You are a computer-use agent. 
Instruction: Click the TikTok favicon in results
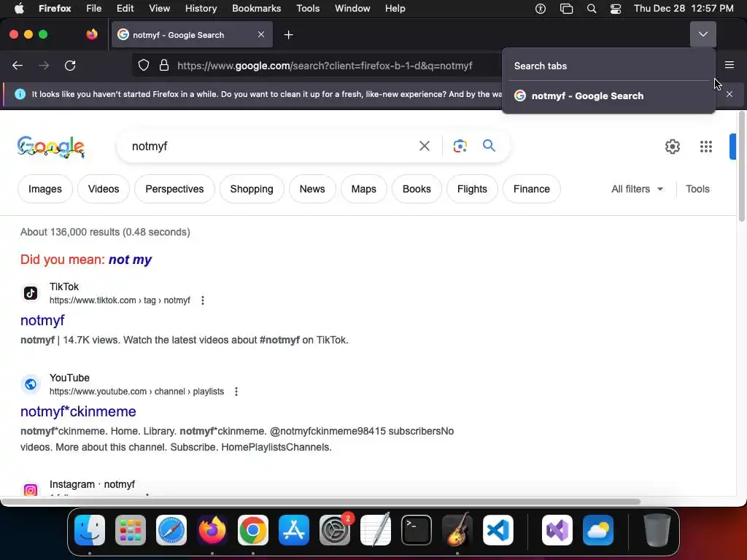click(31, 293)
